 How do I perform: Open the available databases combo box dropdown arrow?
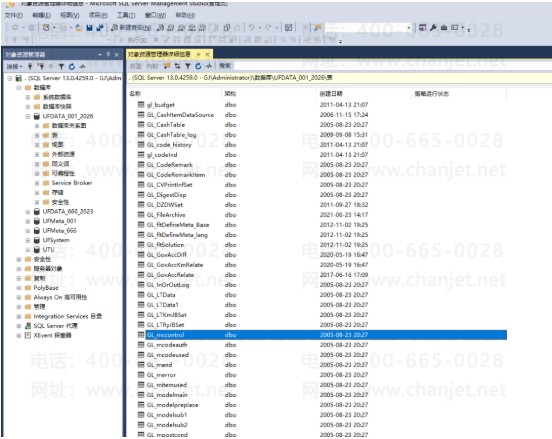pyautogui.click(x=409, y=27)
